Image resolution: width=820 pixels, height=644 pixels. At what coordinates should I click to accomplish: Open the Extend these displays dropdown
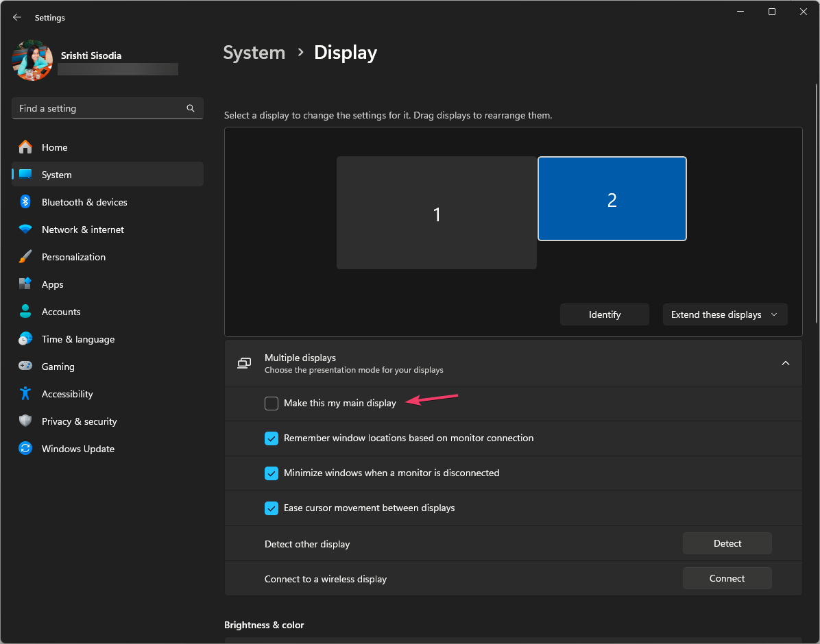point(725,314)
